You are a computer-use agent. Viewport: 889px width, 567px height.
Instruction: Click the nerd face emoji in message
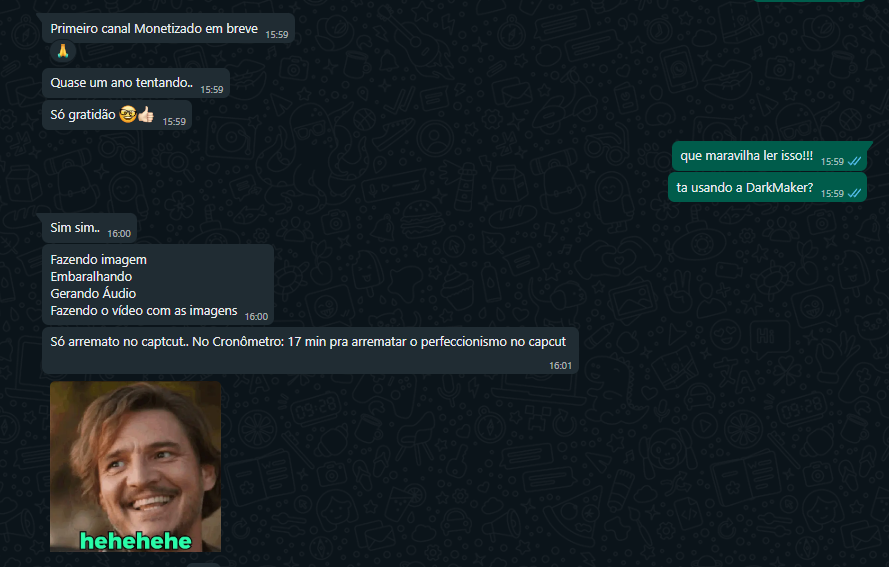(x=128, y=115)
